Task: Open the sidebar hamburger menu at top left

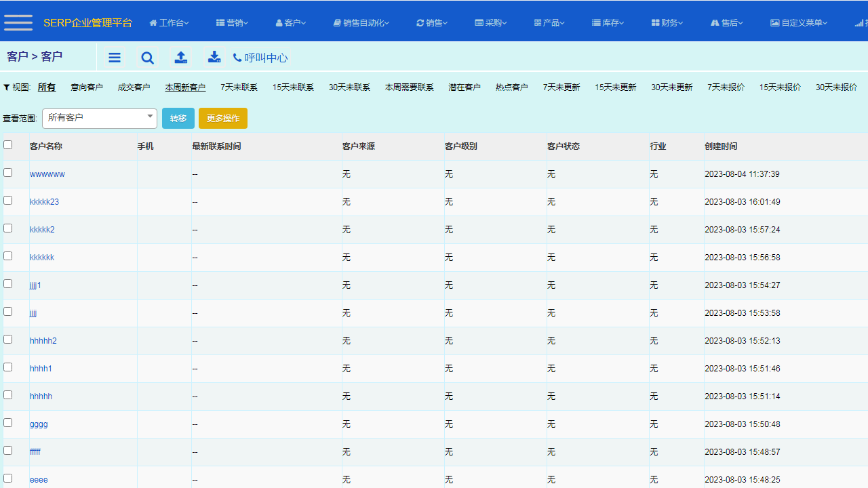Action: coord(18,22)
